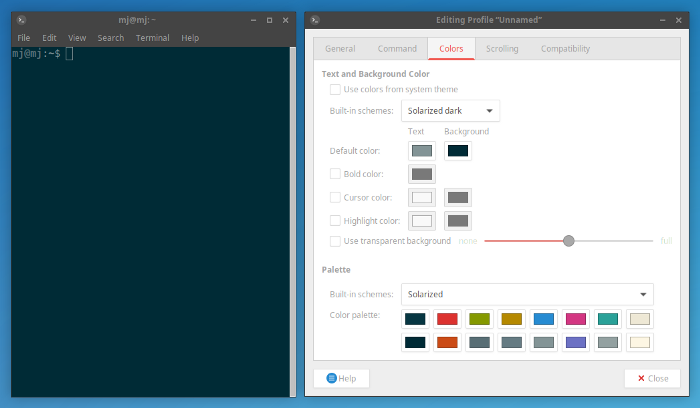Close the Editing Profile window from titlebar
The image size is (700, 408).
coord(679,20)
